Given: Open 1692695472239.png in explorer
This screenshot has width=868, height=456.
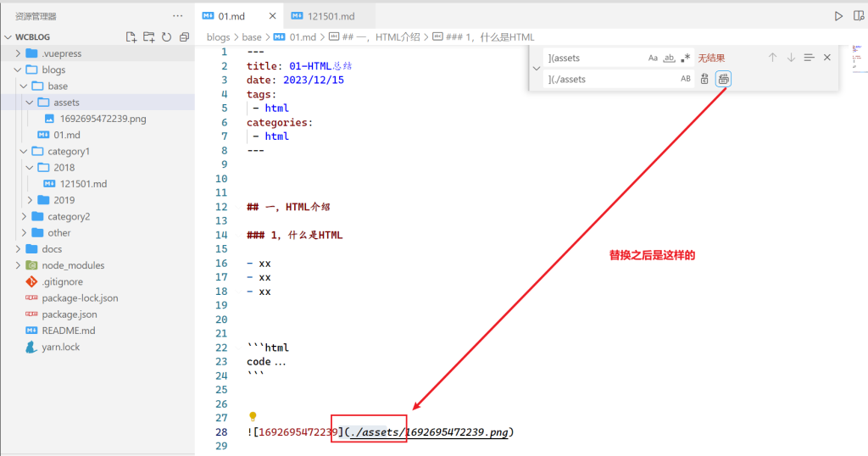Looking at the screenshot, I should [x=103, y=119].
